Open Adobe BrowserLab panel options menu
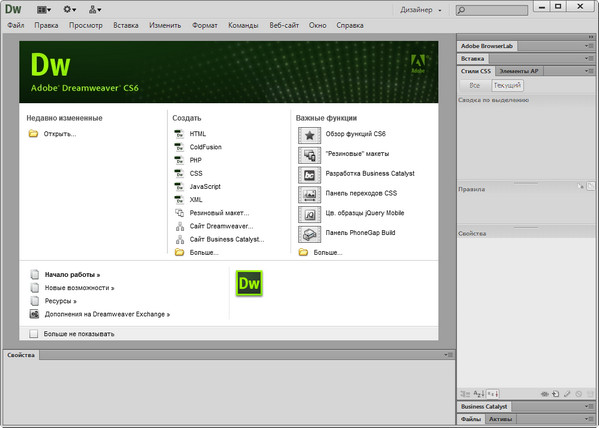The height and width of the screenshot is (428, 599). [x=589, y=46]
